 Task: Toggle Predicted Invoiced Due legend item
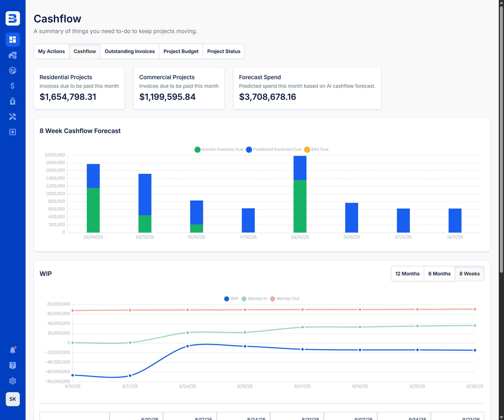pyautogui.click(x=274, y=149)
